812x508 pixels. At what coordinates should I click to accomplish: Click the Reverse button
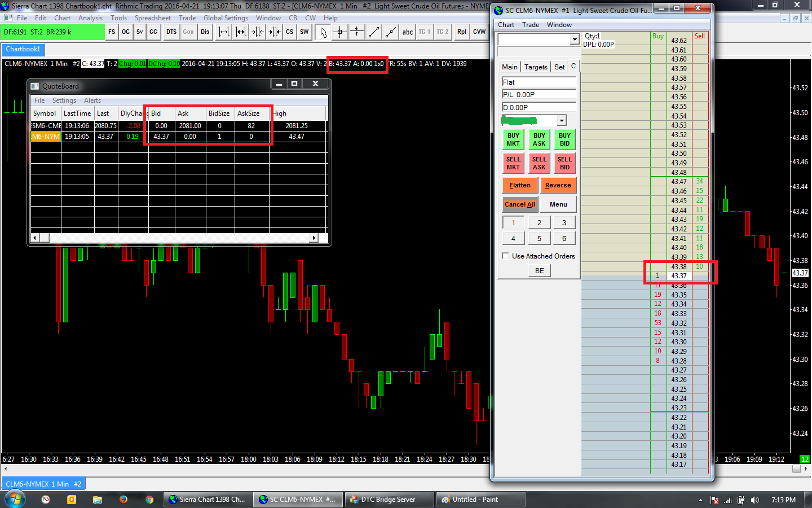[x=558, y=185]
